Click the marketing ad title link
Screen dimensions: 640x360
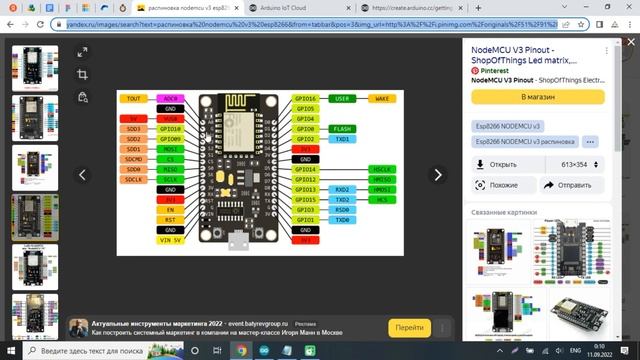[157, 324]
